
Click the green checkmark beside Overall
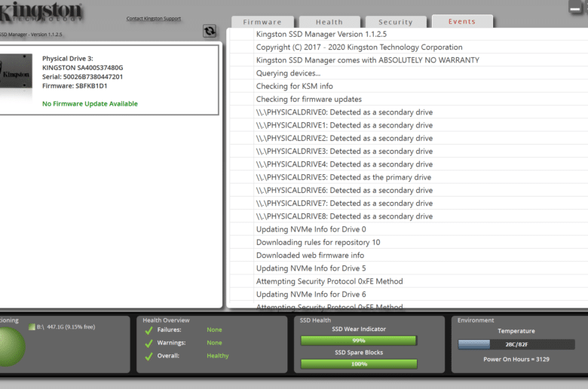coord(149,357)
